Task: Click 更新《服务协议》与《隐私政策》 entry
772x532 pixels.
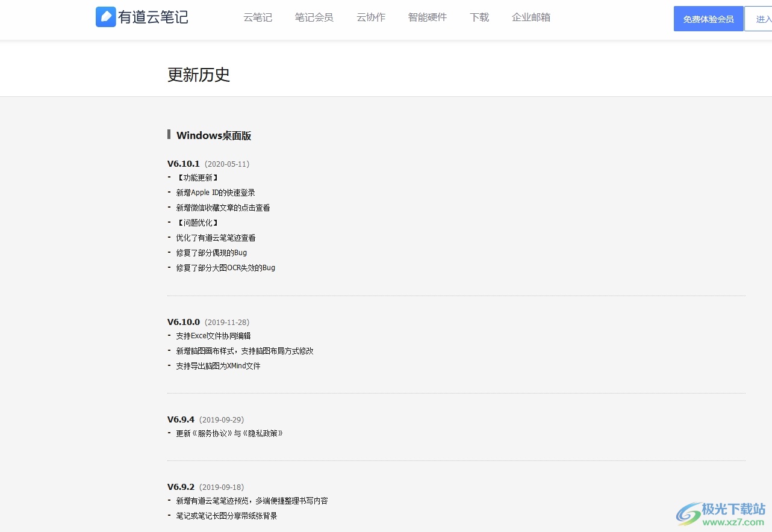Action: (x=229, y=433)
